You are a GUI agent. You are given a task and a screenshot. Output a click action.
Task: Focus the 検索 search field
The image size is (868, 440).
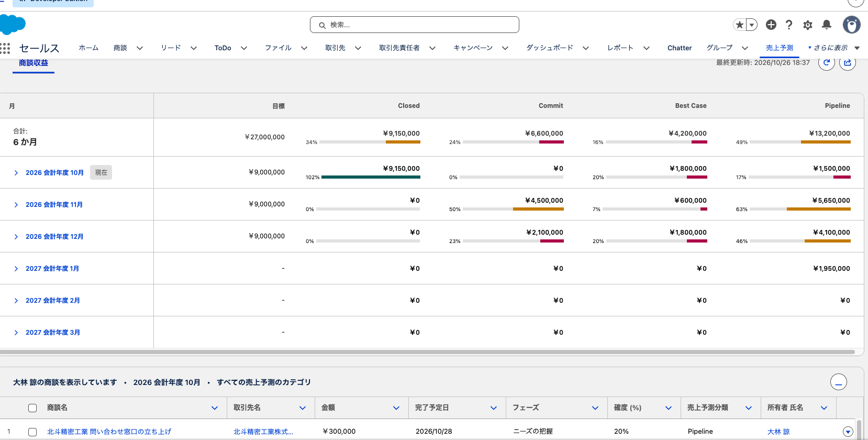click(x=415, y=25)
